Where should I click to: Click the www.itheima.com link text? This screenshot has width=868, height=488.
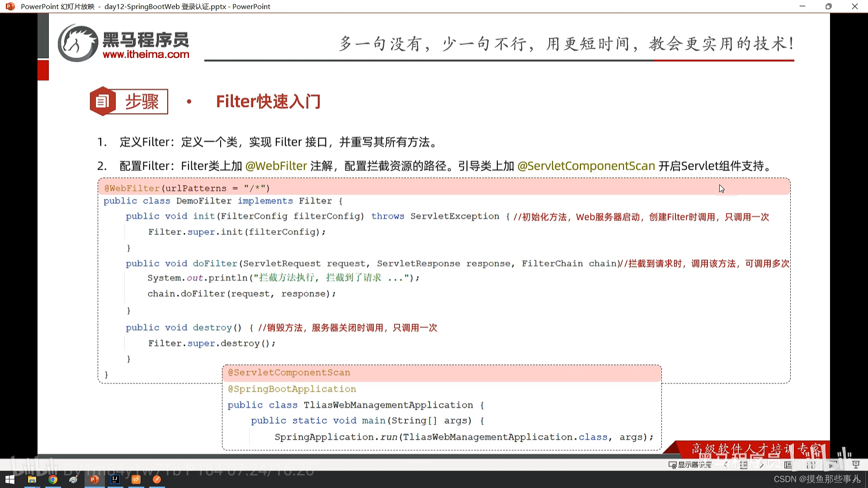pos(146,54)
